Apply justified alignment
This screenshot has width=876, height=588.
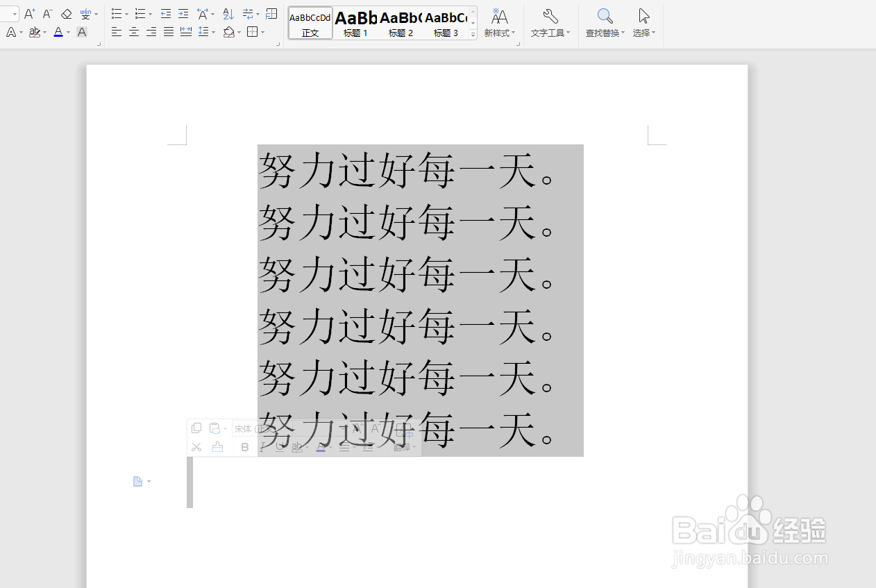point(169,32)
